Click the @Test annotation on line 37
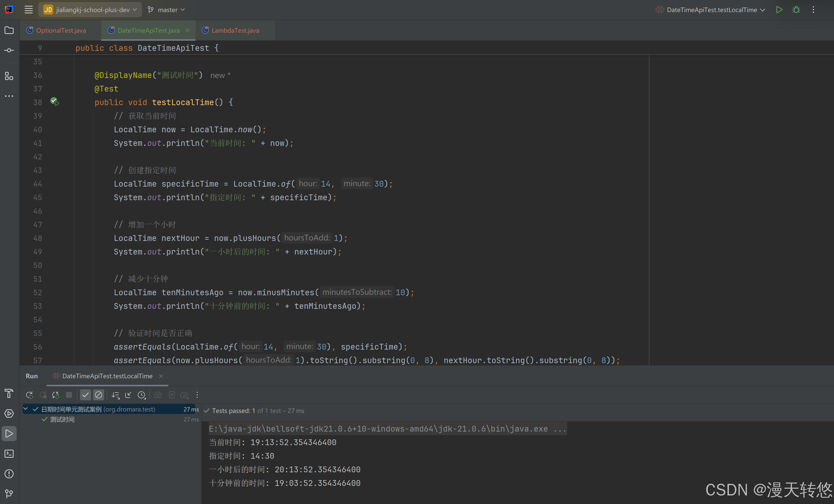The image size is (834, 504). (x=106, y=89)
